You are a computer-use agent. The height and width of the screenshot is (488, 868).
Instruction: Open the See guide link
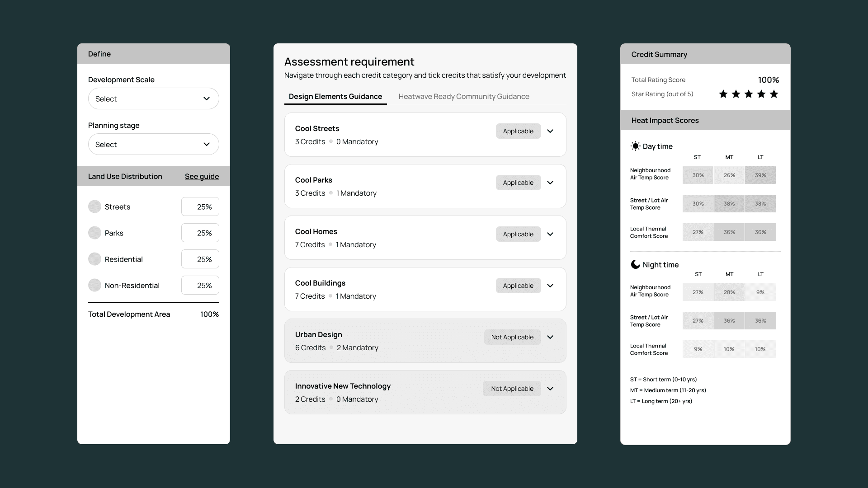(202, 176)
